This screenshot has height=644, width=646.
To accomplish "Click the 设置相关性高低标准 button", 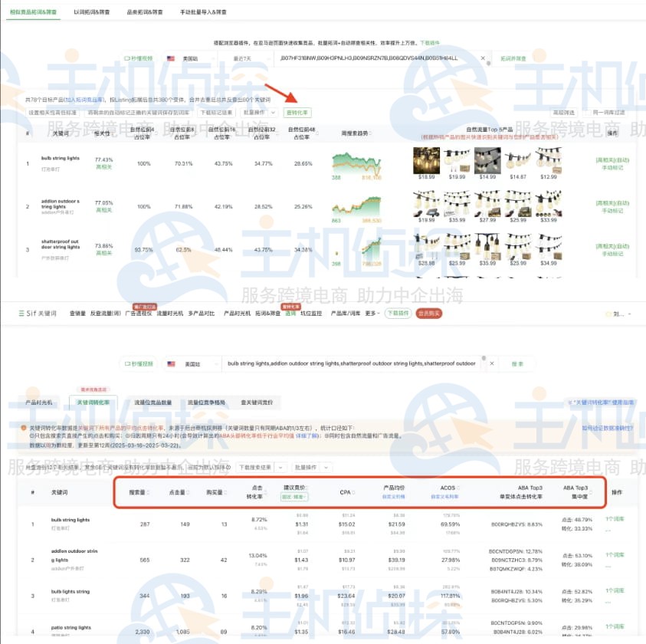I will point(52,113).
